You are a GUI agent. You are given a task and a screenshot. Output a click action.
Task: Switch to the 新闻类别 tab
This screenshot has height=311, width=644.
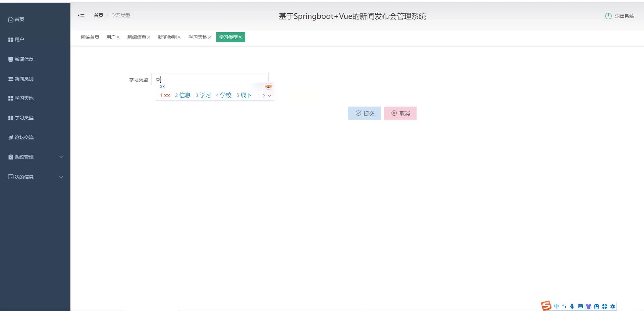pyautogui.click(x=167, y=37)
